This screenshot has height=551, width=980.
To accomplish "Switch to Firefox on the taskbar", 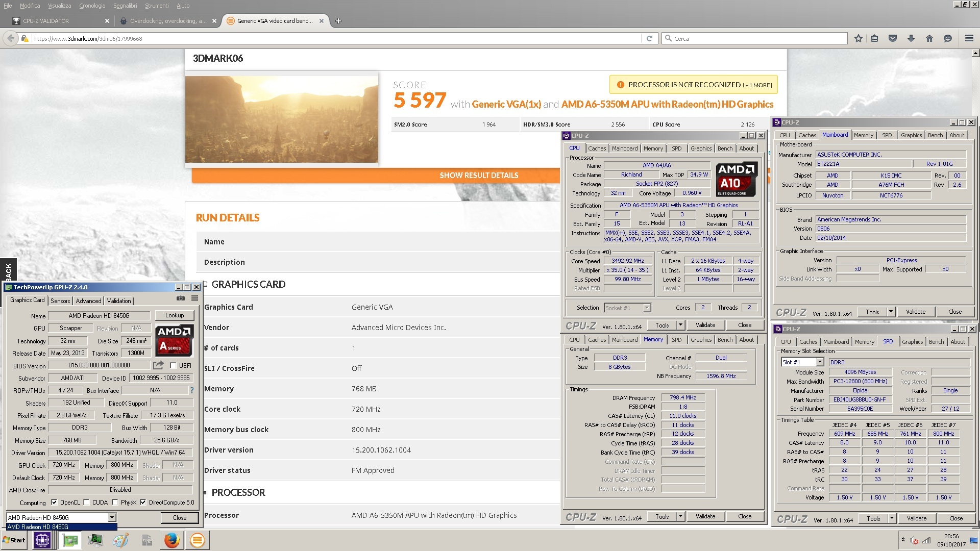I will [x=172, y=540].
